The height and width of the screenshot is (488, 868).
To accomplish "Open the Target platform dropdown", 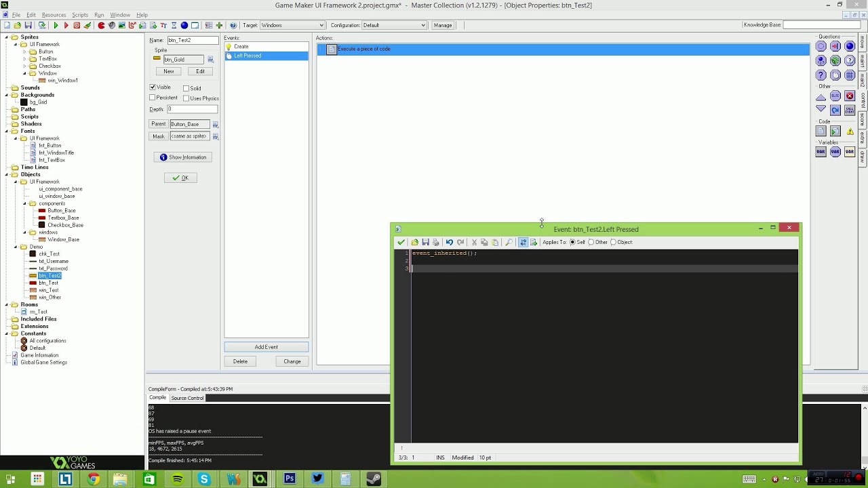I will [292, 25].
